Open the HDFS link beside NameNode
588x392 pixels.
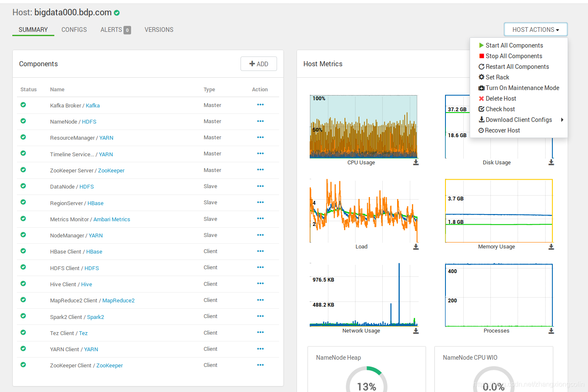pos(89,121)
